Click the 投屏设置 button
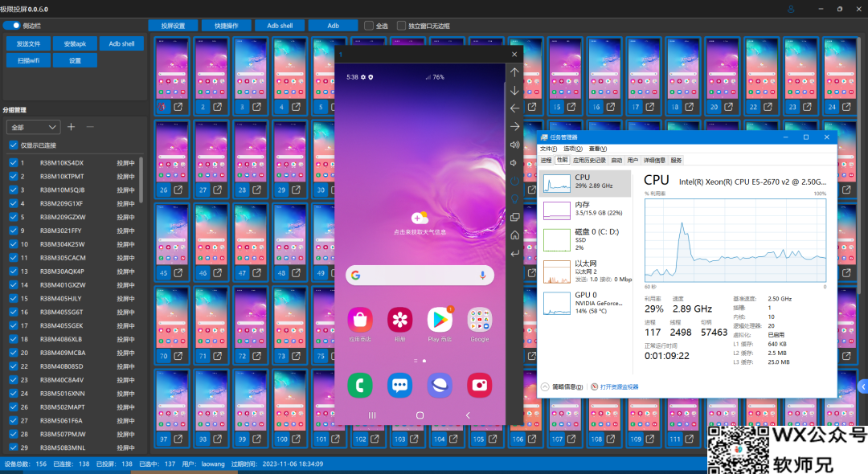The width and height of the screenshot is (868, 474). click(x=174, y=26)
